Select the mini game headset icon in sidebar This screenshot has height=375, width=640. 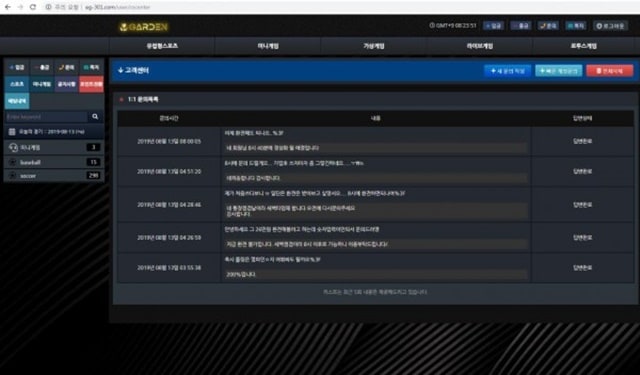pos(13,147)
